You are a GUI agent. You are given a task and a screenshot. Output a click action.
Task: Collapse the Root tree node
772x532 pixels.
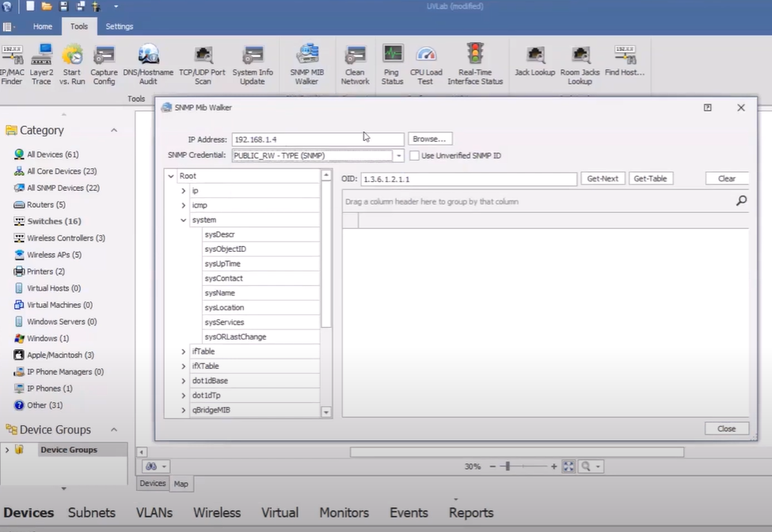click(x=171, y=176)
